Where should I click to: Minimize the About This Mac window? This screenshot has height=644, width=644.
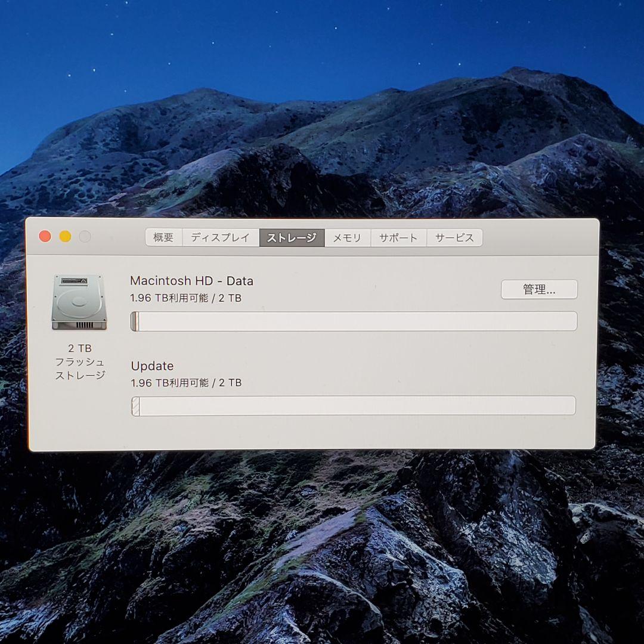click(x=65, y=236)
